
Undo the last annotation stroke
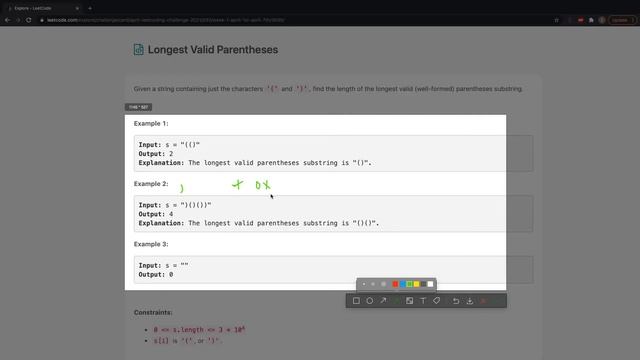pyautogui.click(x=456, y=301)
